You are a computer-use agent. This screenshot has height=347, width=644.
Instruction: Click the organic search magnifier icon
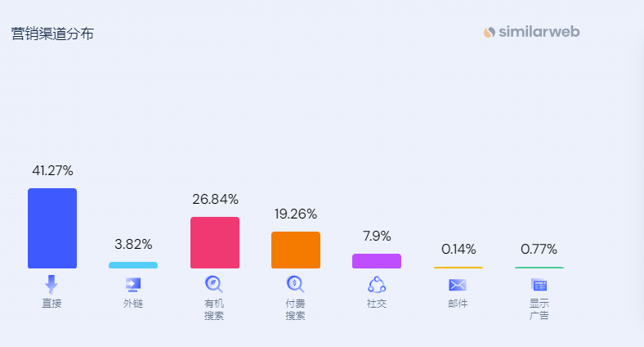point(213,284)
